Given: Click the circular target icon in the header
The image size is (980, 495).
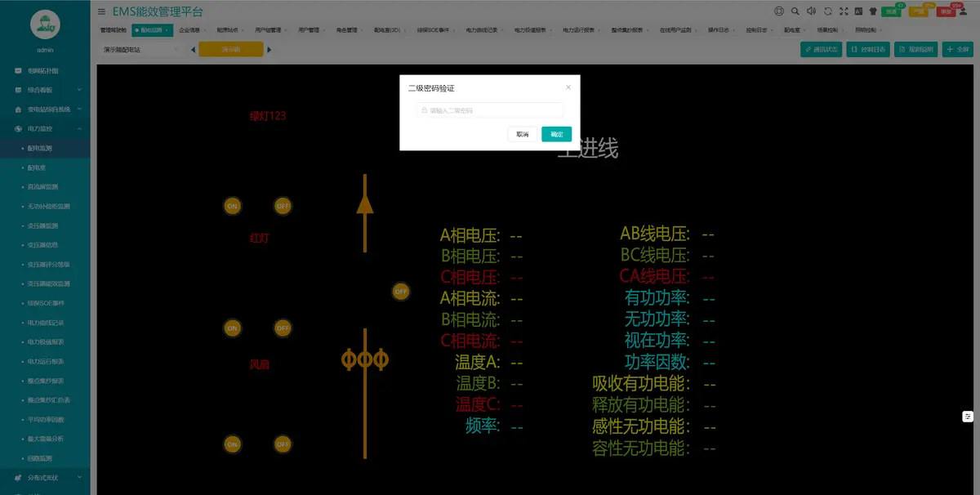Looking at the screenshot, I should (779, 11).
